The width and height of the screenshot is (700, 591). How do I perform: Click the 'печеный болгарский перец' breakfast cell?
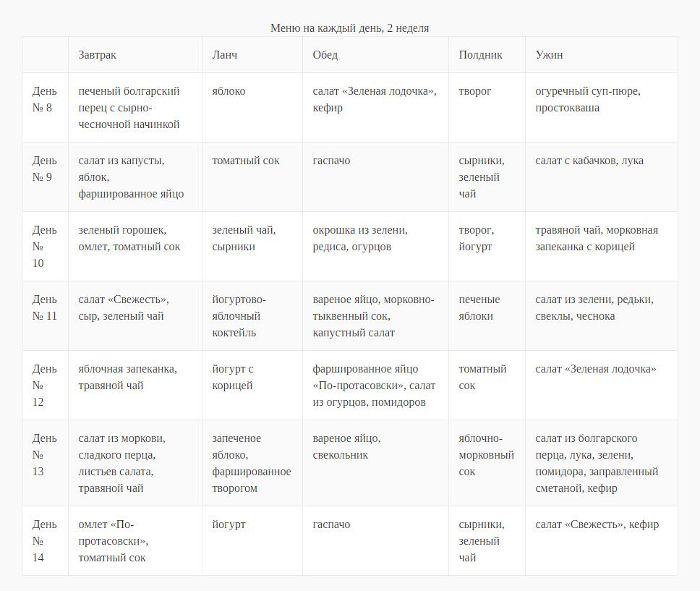(135, 108)
